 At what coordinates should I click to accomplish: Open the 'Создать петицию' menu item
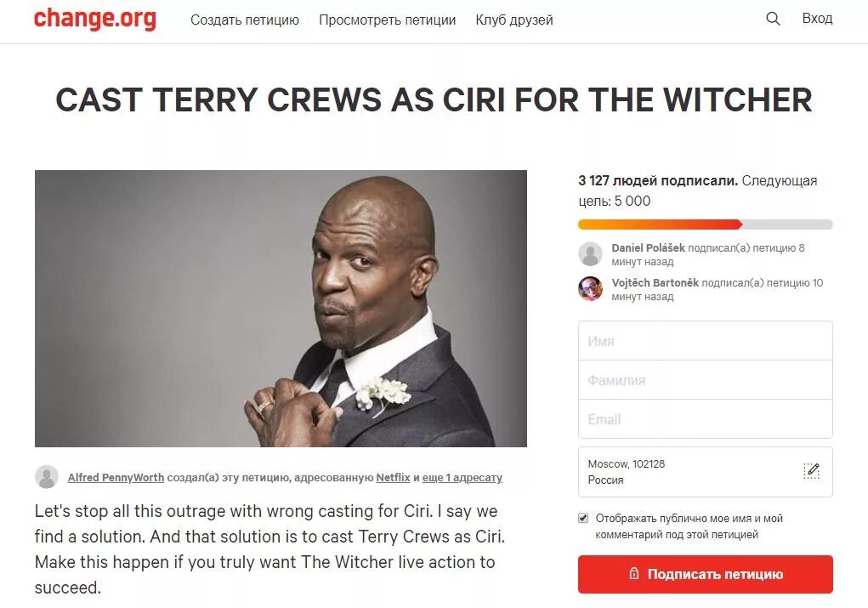tap(245, 20)
